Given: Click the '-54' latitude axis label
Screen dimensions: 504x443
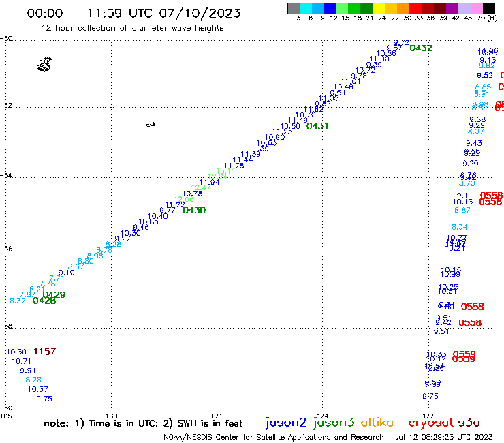Looking at the screenshot, I should (6, 176).
